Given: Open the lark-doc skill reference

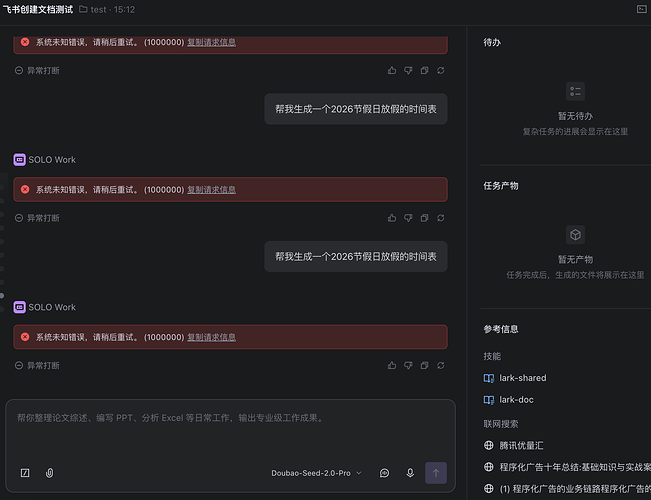Looking at the screenshot, I should (516, 400).
